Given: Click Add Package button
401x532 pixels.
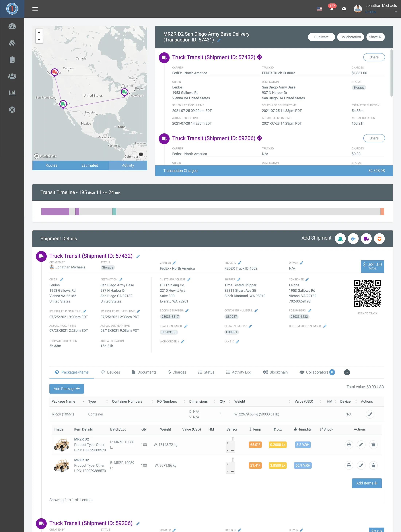Looking at the screenshot, I should 67,389.
